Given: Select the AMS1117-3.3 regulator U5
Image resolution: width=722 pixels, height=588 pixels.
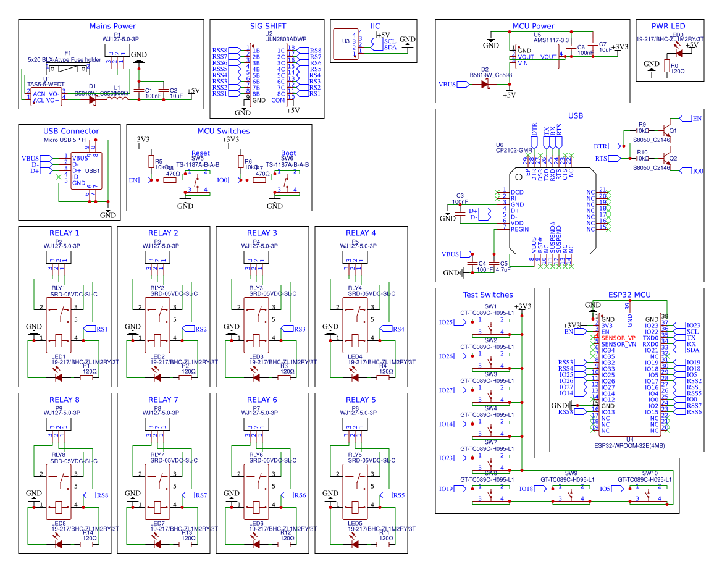Looking at the screenshot, I should pos(536,56).
